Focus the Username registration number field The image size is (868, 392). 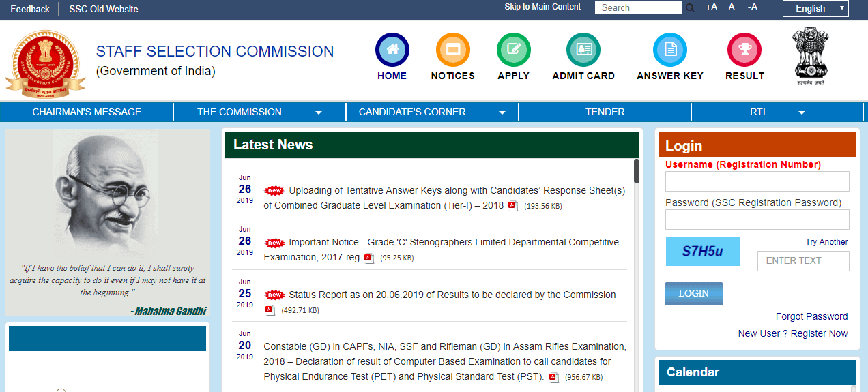point(757,181)
